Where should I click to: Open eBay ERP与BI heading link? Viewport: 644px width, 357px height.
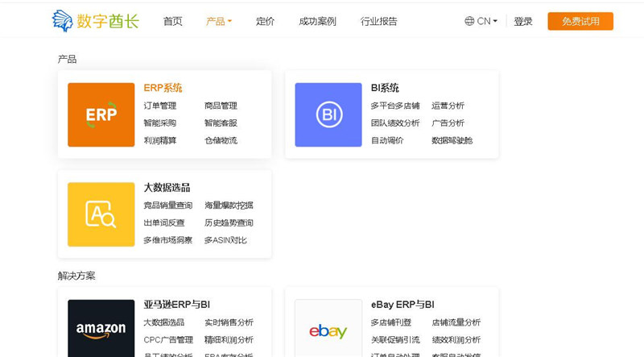(402, 305)
